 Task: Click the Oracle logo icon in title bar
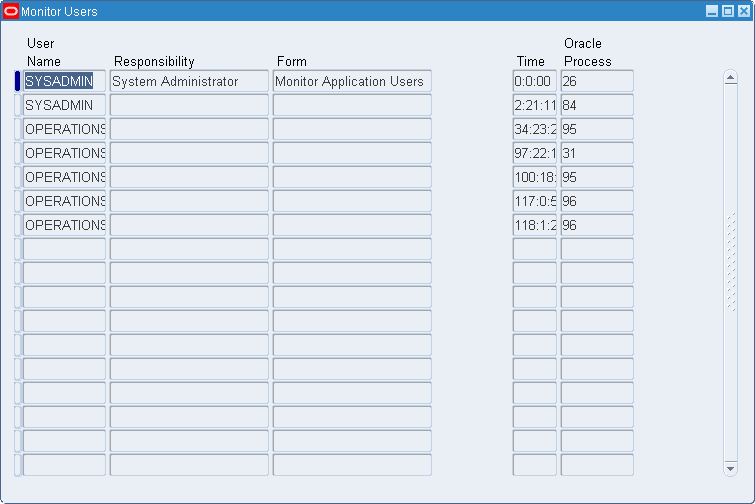(x=11, y=11)
